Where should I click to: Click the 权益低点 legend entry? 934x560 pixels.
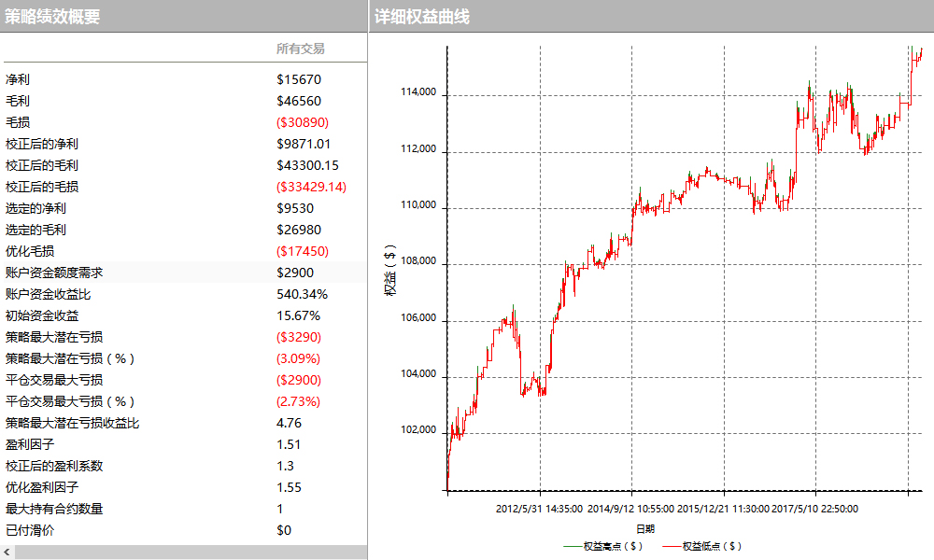pos(702,546)
